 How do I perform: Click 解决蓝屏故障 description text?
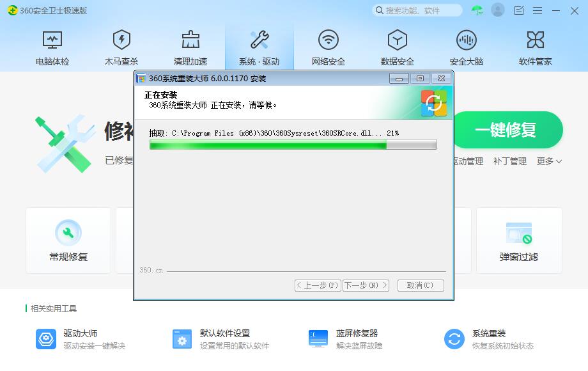pos(359,346)
